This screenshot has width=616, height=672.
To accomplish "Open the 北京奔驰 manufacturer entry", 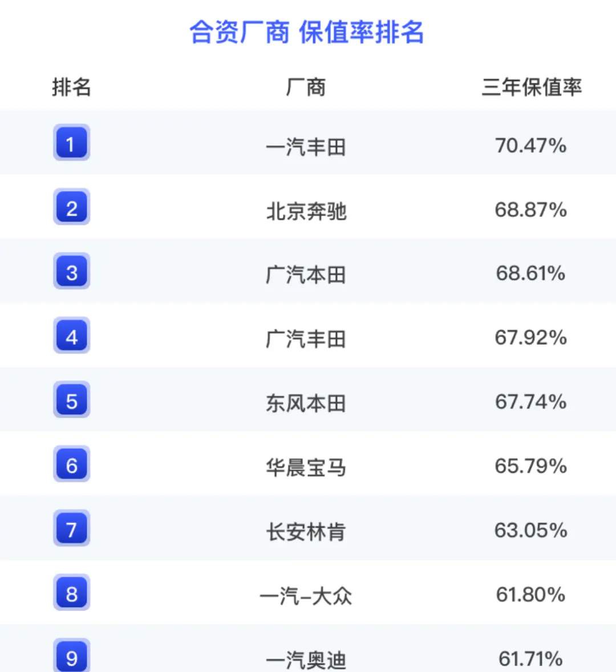I will click(306, 211).
